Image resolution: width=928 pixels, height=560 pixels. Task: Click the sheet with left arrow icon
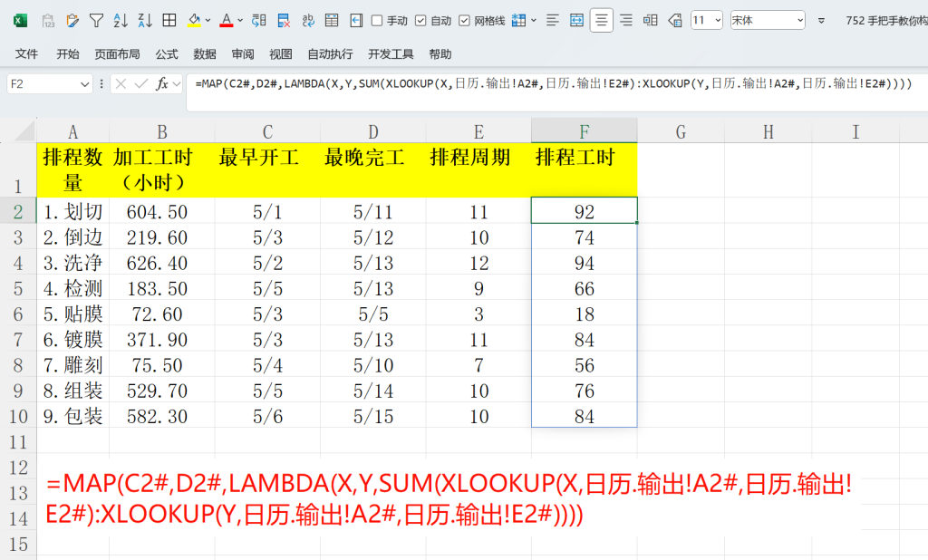pos(356,21)
